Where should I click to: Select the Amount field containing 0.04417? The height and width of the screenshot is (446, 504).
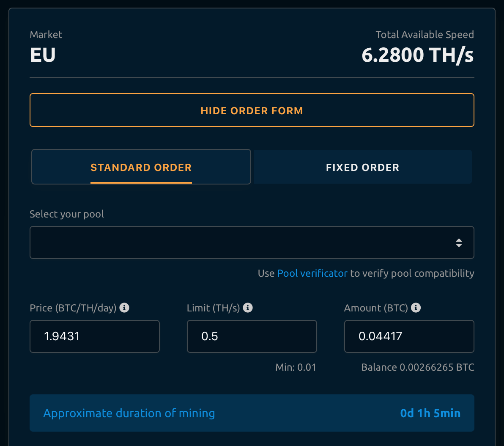[x=409, y=336]
